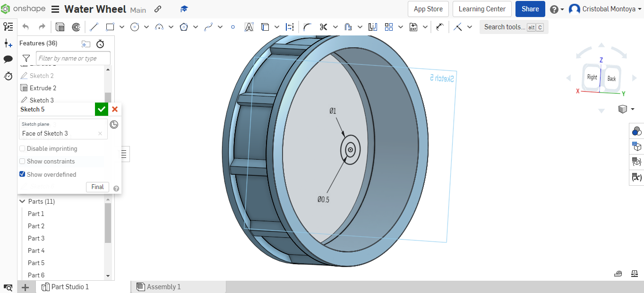644x293 pixels.
Task: Enable the Disable imprinting checkbox
Action: (x=22, y=148)
